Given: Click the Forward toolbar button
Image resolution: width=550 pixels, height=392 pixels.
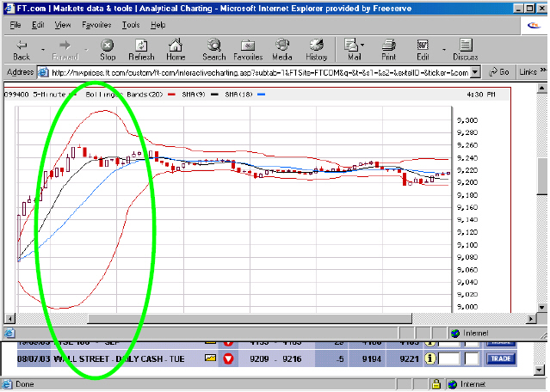Looking at the screenshot, I should (65, 50).
